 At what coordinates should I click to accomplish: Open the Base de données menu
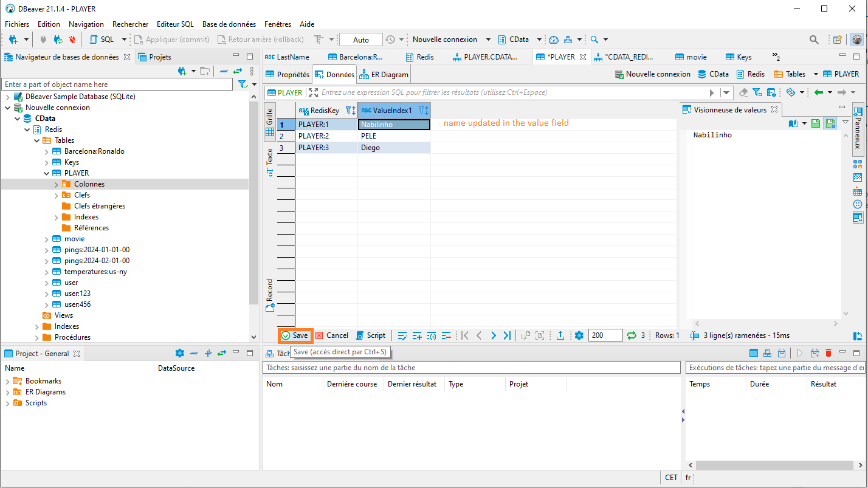[x=229, y=24]
